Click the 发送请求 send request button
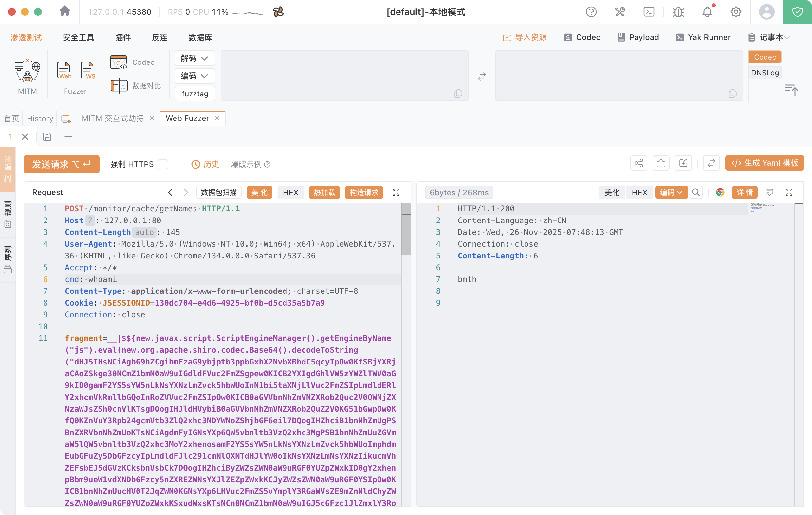Screen dimensions: 812x515 [61, 164]
